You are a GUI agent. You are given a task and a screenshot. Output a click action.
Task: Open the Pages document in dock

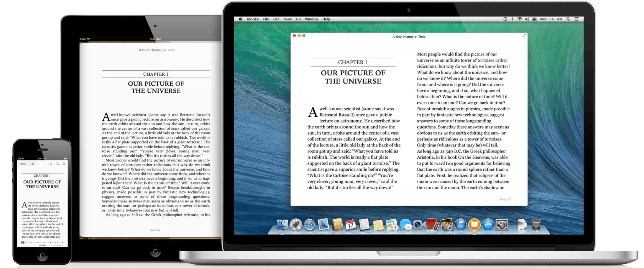coord(522,225)
